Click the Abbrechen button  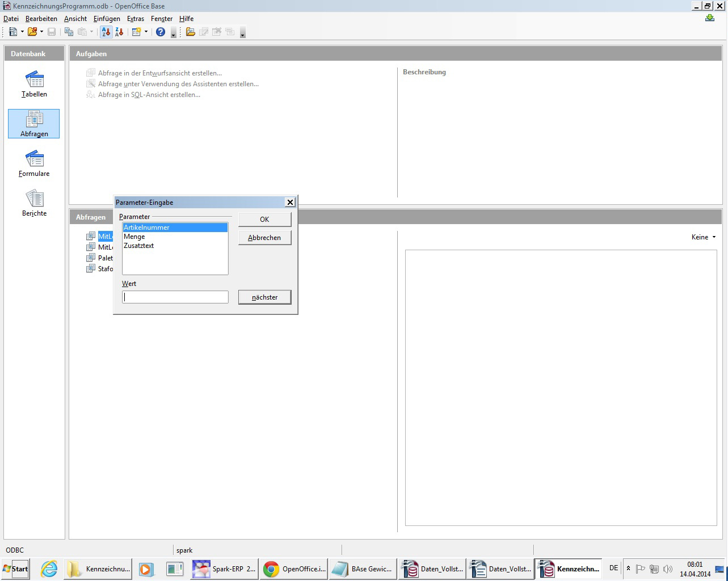point(264,238)
